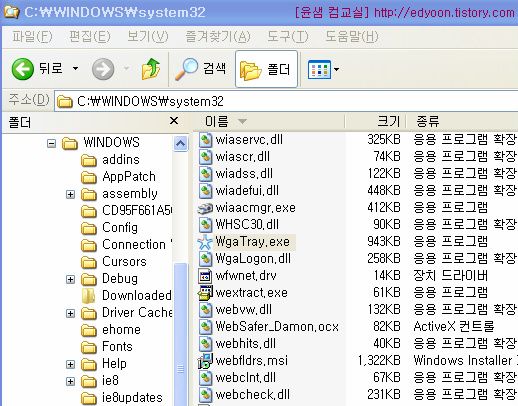Image resolution: width=518 pixels, height=406 pixels.
Task: Expand the ie8 folder node
Action: [70, 381]
